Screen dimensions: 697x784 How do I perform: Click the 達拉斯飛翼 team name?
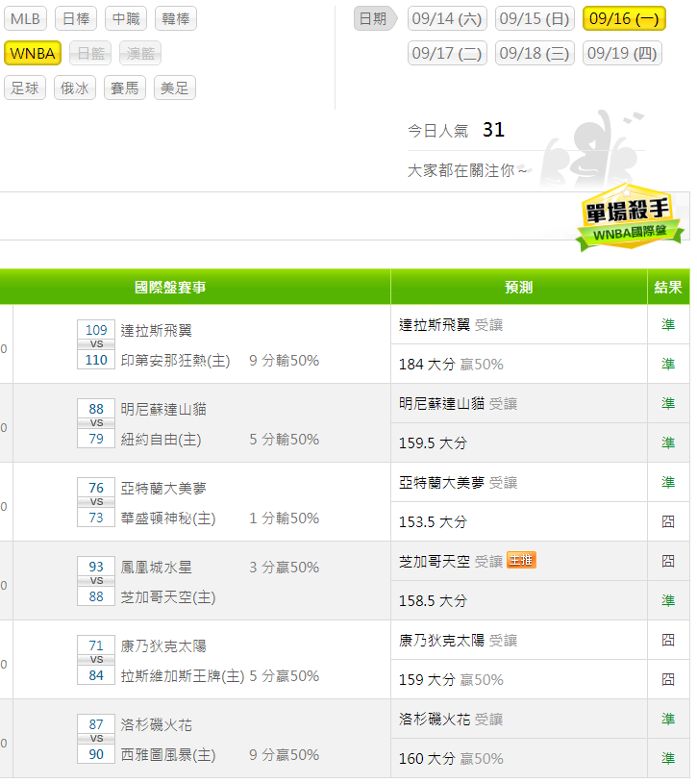point(156,330)
